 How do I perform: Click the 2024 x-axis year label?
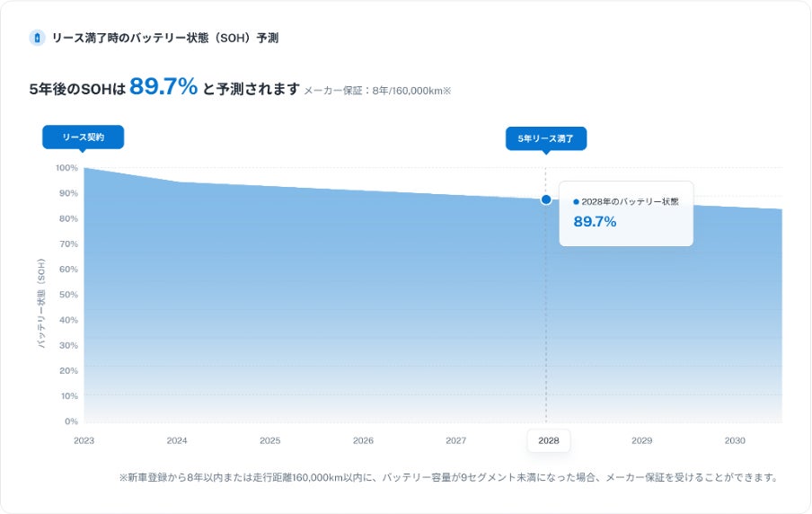click(x=177, y=441)
